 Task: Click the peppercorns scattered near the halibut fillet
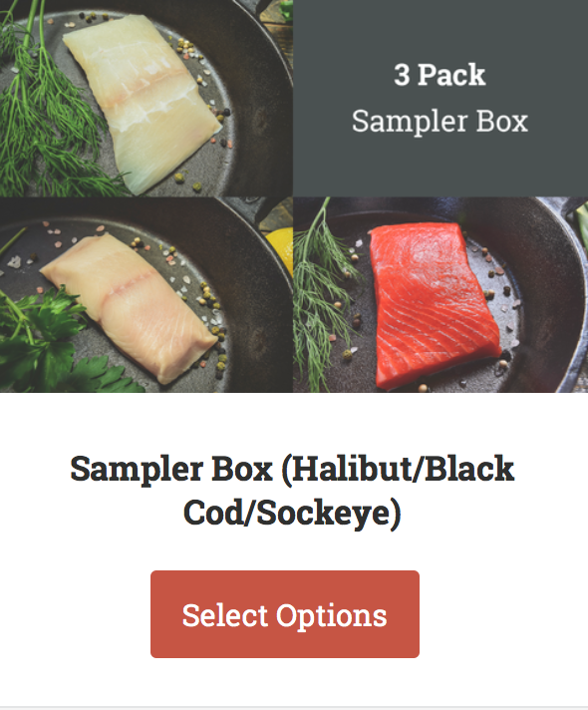pyautogui.click(x=190, y=50)
